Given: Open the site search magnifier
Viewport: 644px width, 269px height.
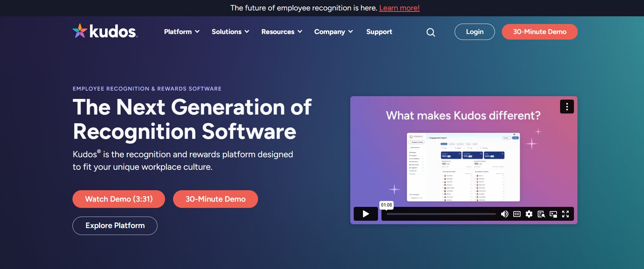Looking at the screenshot, I should (430, 32).
